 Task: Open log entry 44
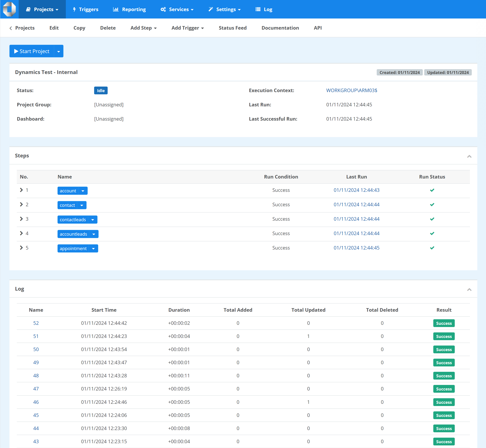click(36, 428)
